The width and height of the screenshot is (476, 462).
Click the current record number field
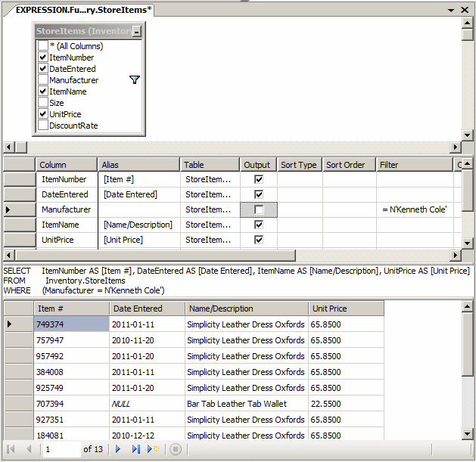[62, 449]
